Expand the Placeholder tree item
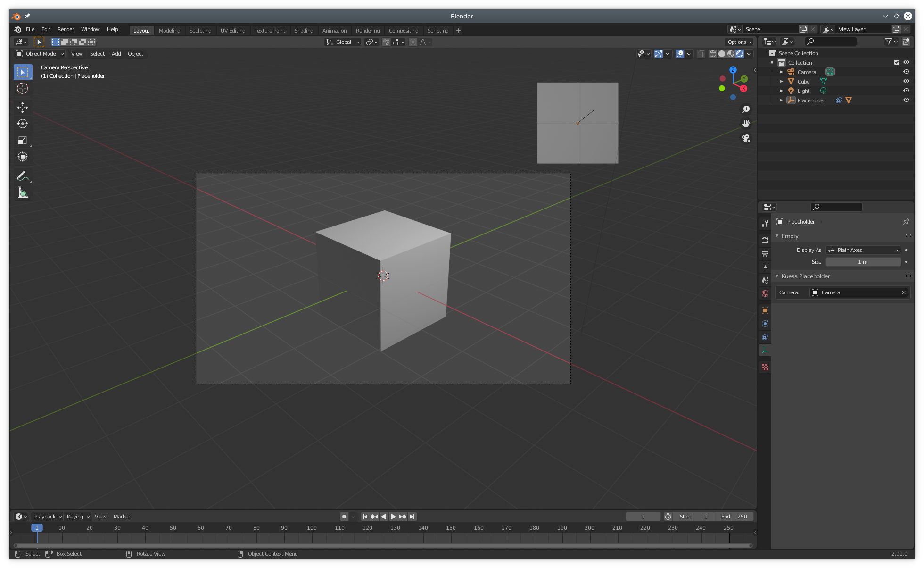The height and width of the screenshot is (568, 924). 781,100
